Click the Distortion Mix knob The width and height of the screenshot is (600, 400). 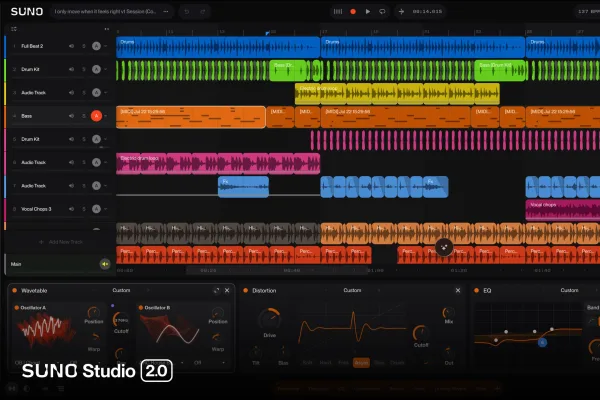(x=448, y=312)
